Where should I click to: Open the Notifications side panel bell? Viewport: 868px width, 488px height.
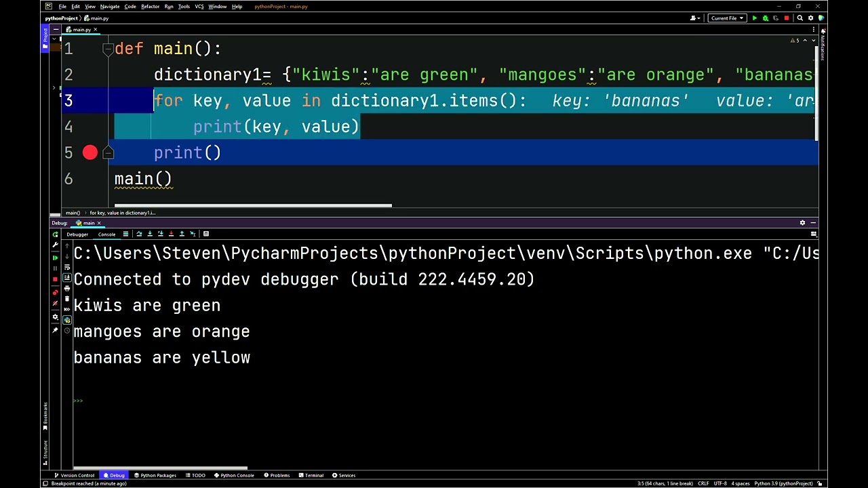tap(823, 33)
